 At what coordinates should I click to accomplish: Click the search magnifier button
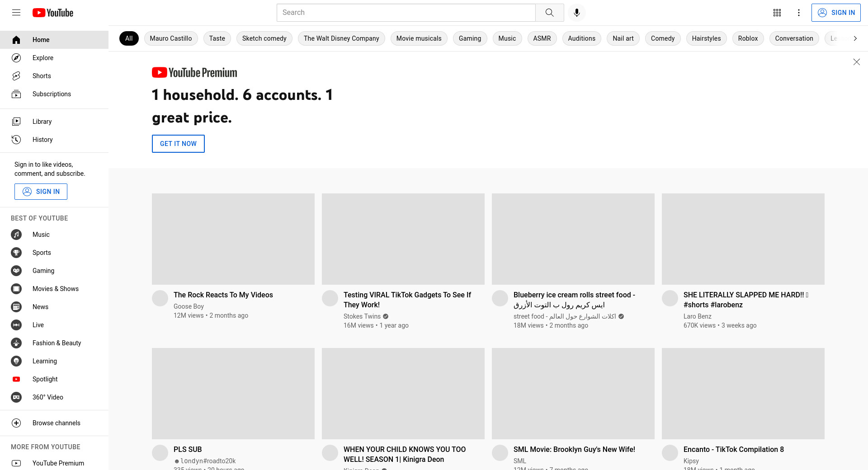(x=549, y=13)
